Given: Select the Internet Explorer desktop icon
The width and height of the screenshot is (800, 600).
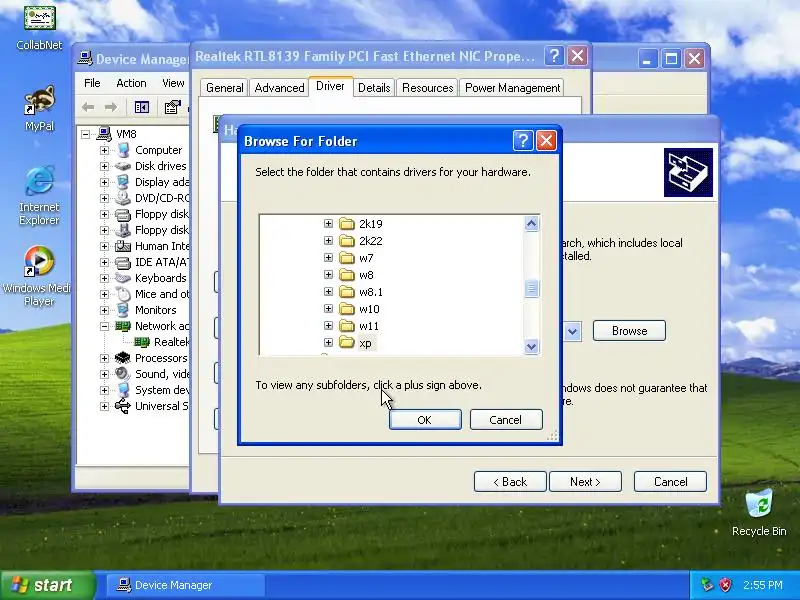Looking at the screenshot, I should (39, 195).
